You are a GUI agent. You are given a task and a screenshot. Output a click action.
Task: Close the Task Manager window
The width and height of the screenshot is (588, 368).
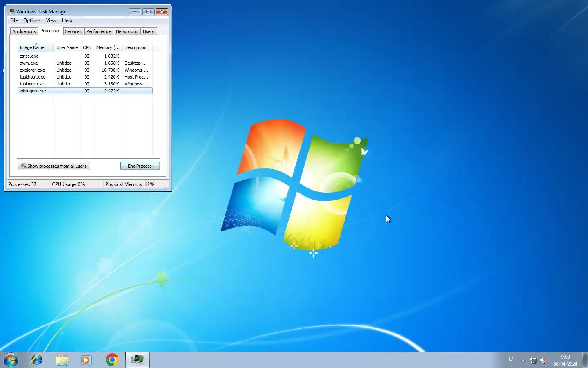tap(162, 12)
